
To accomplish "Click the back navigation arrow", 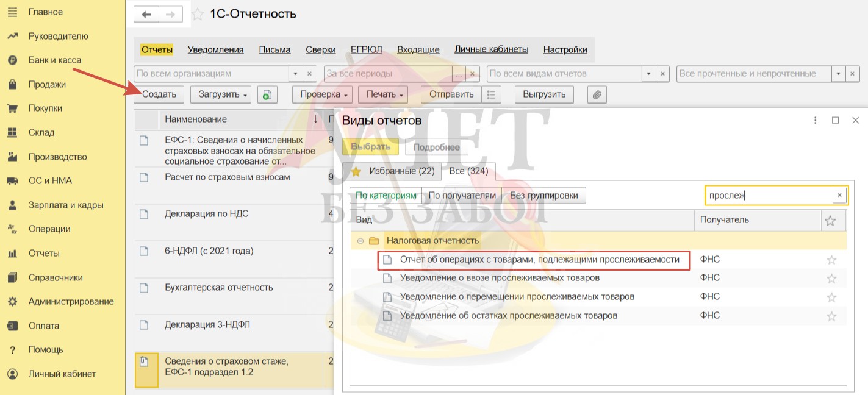I will tap(146, 14).
